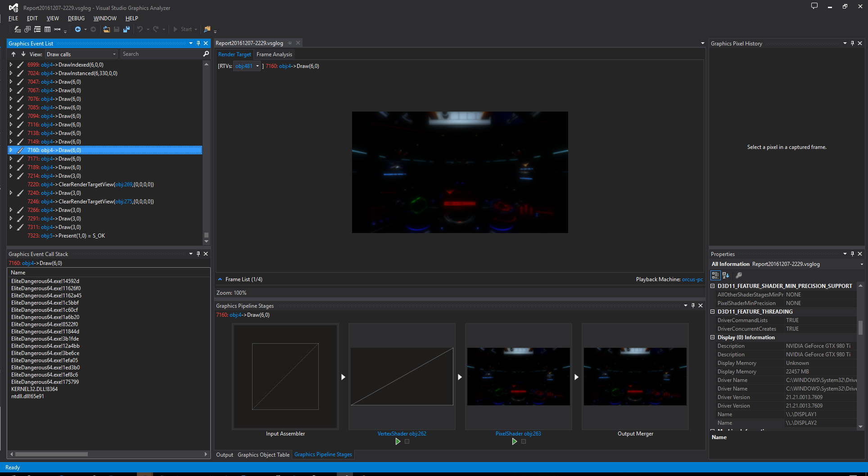Open the DEBUG menu
The height and width of the screenshot is (476, 868).
point(76,18)
